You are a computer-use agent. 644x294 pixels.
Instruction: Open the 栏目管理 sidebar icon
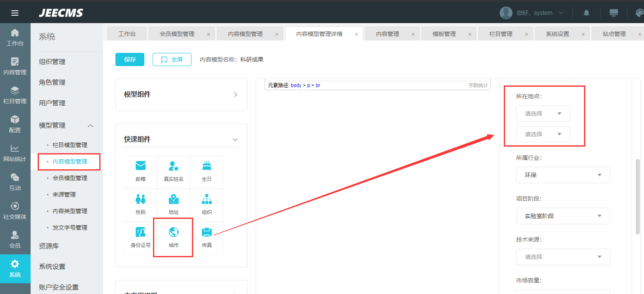pos(15,95)
